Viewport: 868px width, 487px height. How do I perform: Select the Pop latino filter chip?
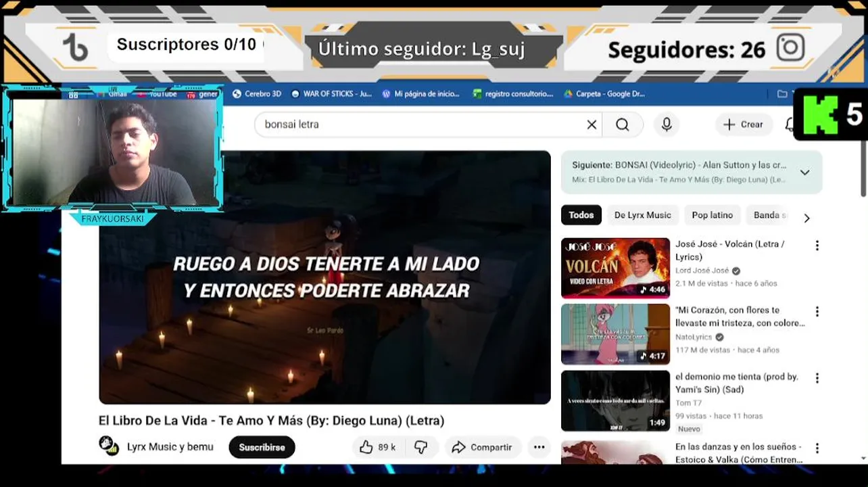click(712, 215)
